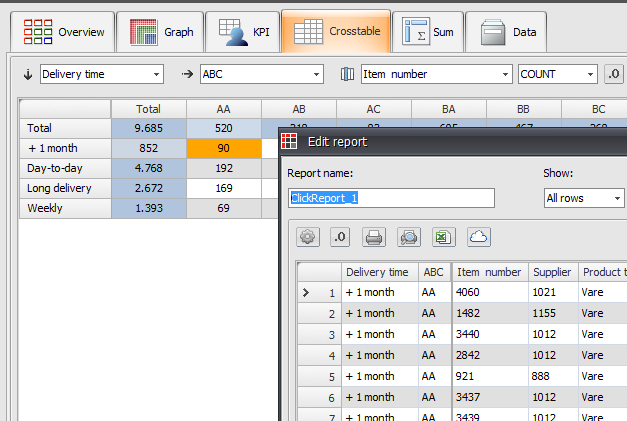Click the Total row header in crosstable
Image resolution: width=627 pixels, height=421 pixels.
pyautogui.click(x=65, y=128)
